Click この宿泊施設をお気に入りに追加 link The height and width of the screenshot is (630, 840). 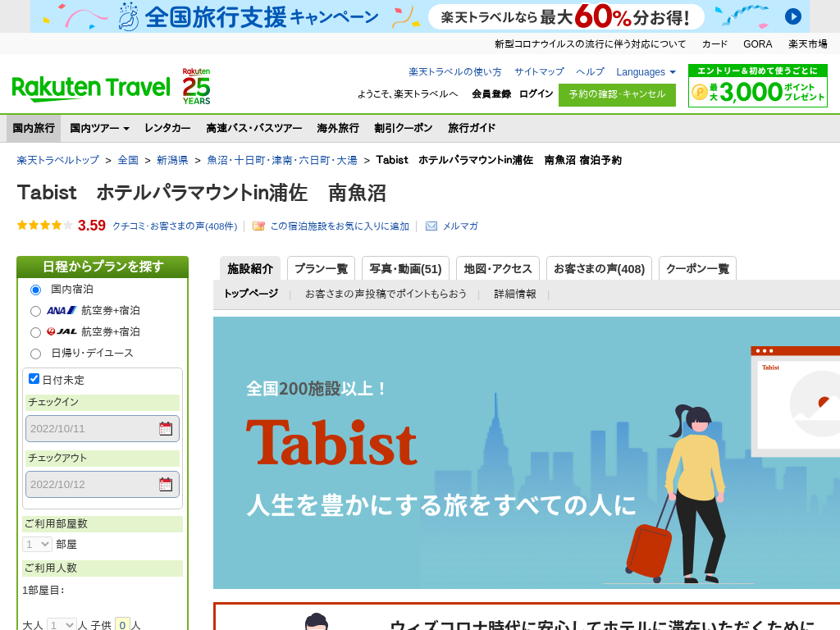(x=340, y=226)
